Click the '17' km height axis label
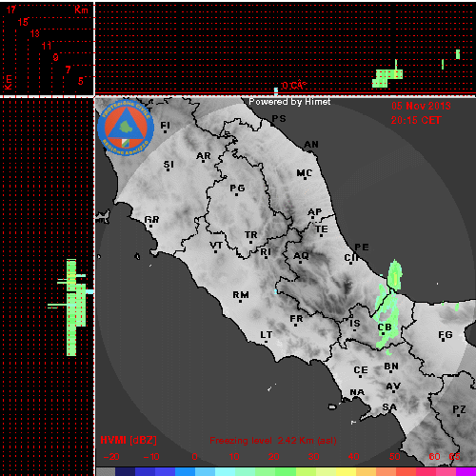This screenshot has height=476, width=476. 11,10
